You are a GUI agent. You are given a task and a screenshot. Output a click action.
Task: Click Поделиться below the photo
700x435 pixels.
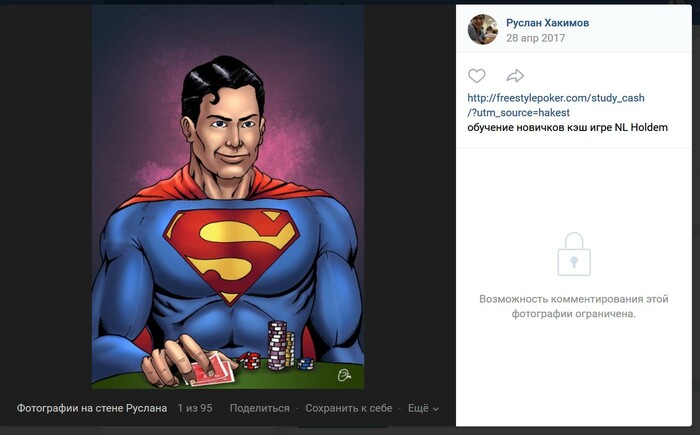point(259,408)
